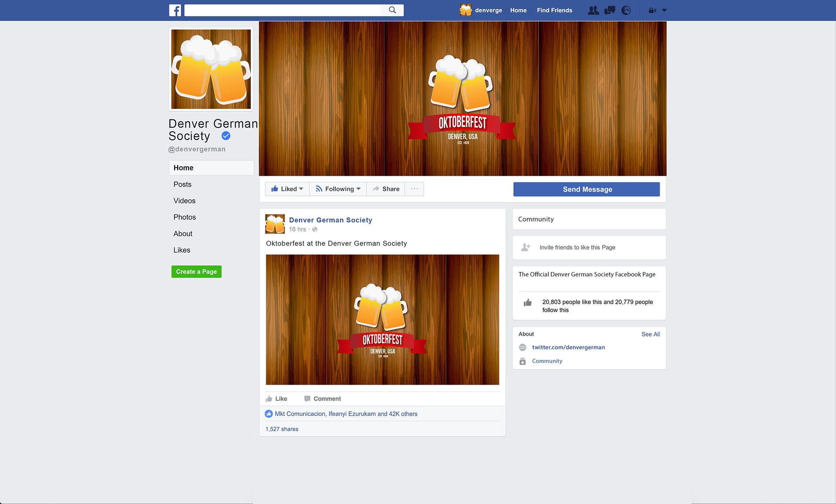
Task: Open the list of people who liked
Action: (x=346, y=414)
